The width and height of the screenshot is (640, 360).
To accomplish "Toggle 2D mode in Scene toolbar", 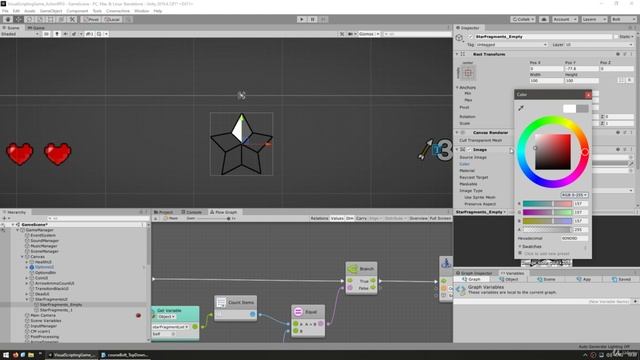I will pyautogui.click(x=47, y=34).
